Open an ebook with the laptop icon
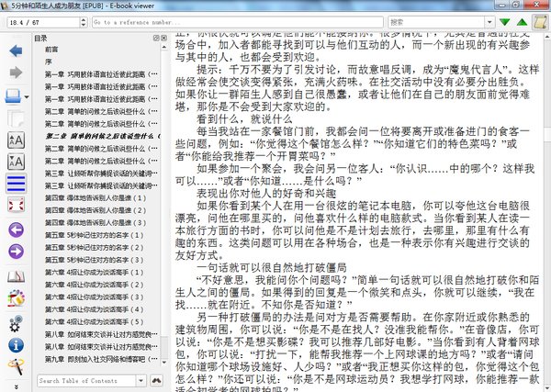The height and width of the screenshot is (392, 551). pyautogui.click(x=13, y=95)
